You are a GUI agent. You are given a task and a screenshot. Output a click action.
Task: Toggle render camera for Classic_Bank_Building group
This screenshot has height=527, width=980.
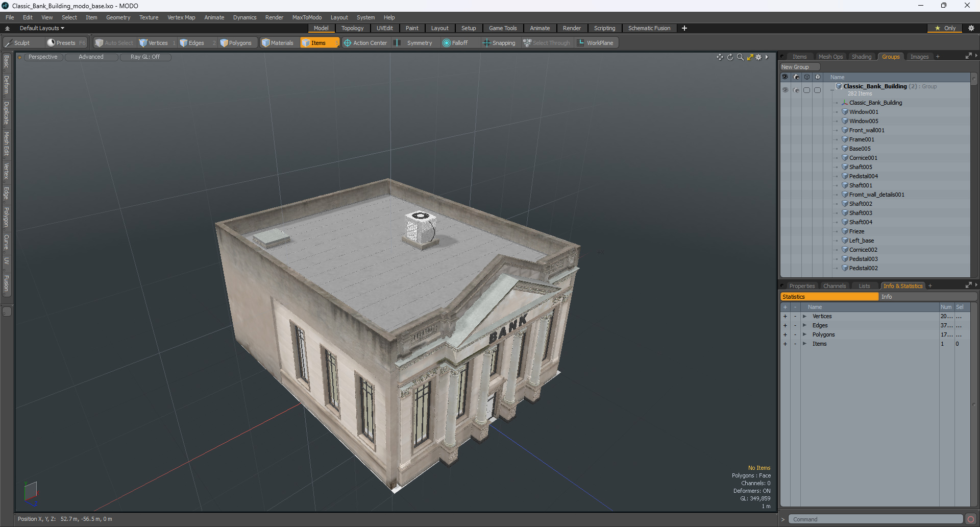796,90
